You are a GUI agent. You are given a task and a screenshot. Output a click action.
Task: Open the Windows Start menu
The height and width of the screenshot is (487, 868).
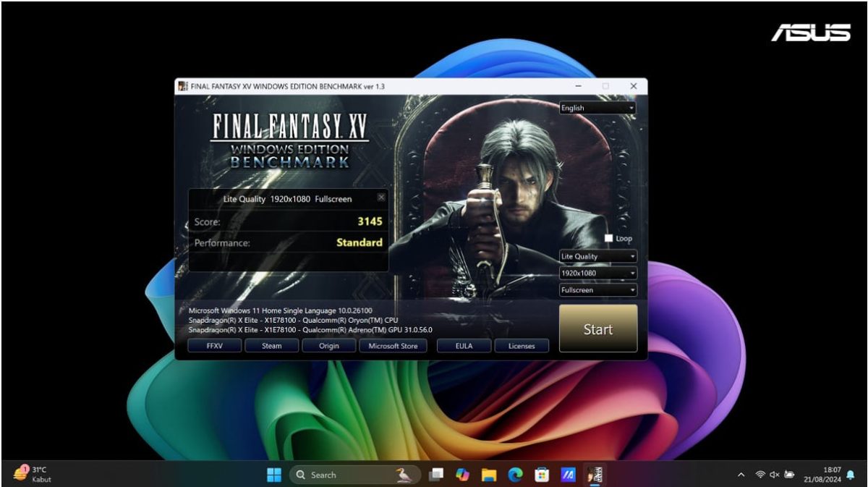tap(275, 475)
